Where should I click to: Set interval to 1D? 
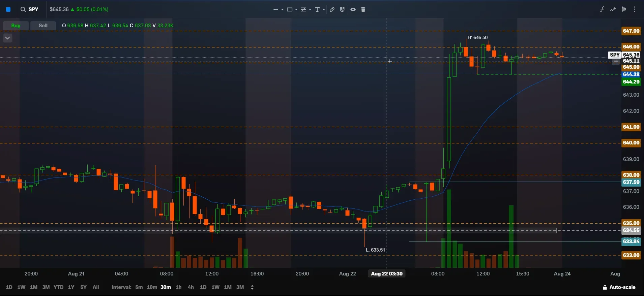(x=203, y=287)
